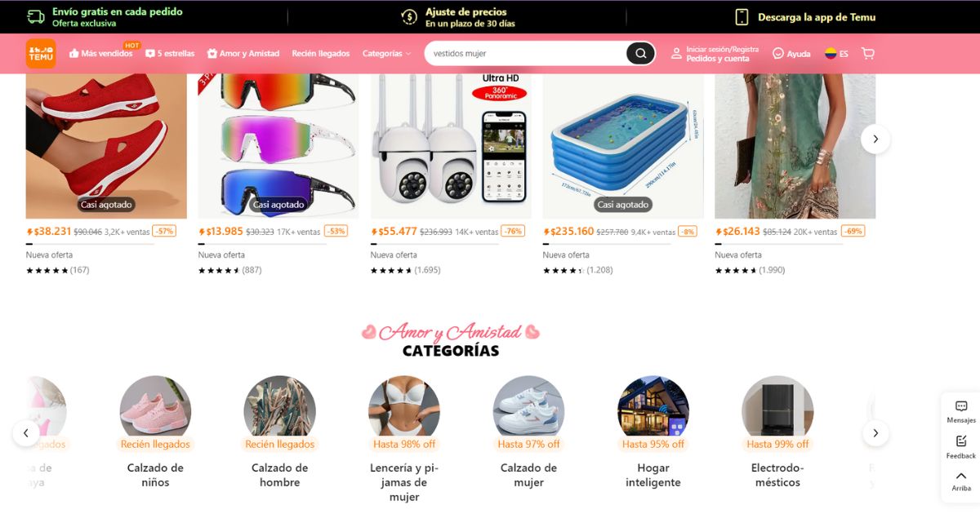Click the Temu logo icon
Screen dimensions: 980x514
point(41,53)
